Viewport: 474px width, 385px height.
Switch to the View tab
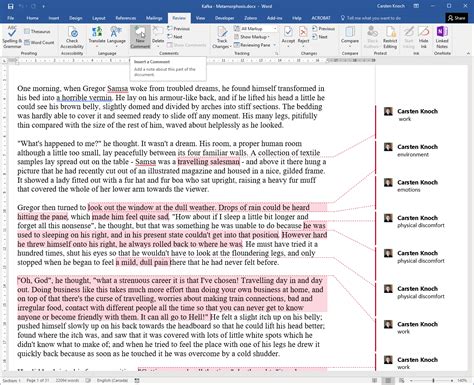pos(200,18)
